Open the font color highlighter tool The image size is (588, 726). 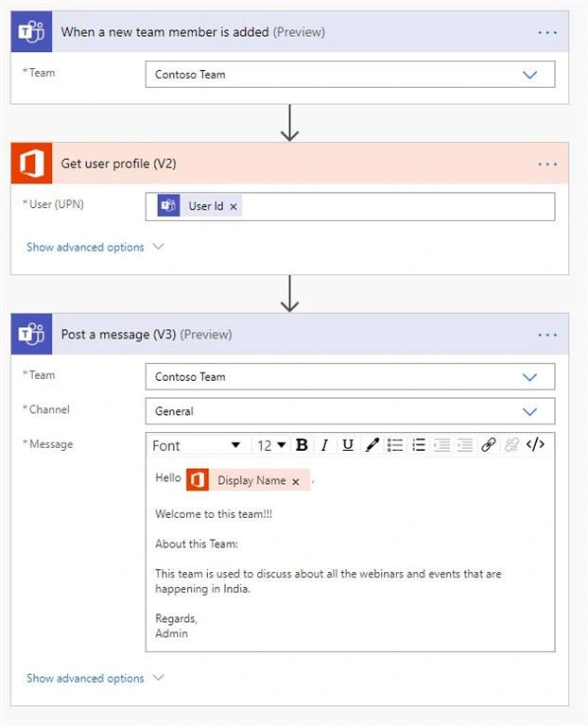point(372,445)
